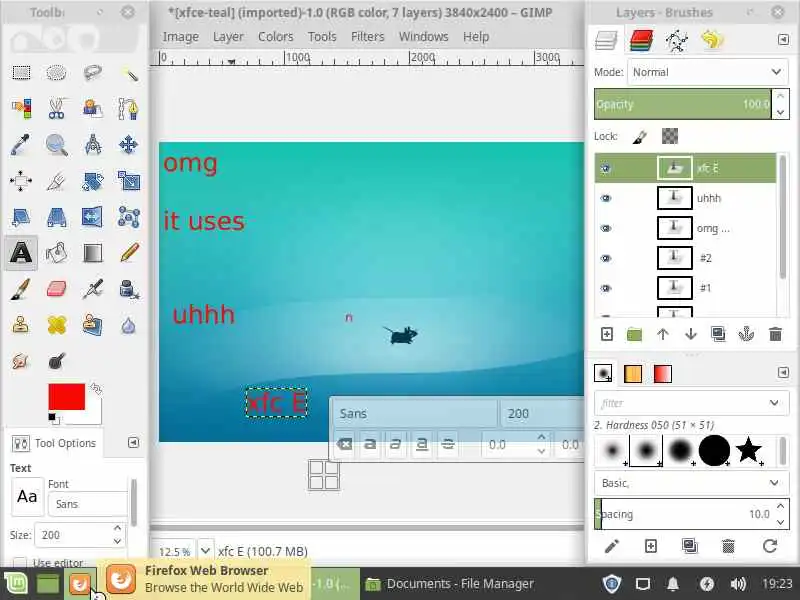Select the Alignment tool

(x=21, y=181)
